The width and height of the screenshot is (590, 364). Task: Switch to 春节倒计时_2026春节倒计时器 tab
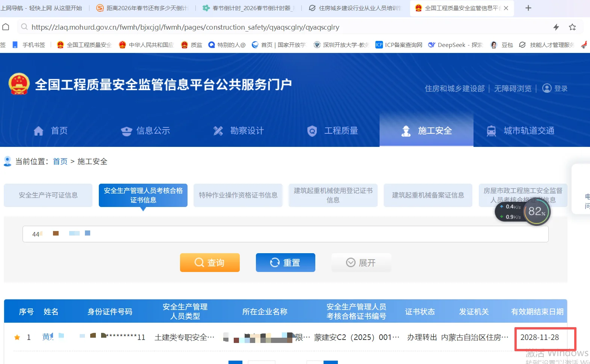[249, 8]
